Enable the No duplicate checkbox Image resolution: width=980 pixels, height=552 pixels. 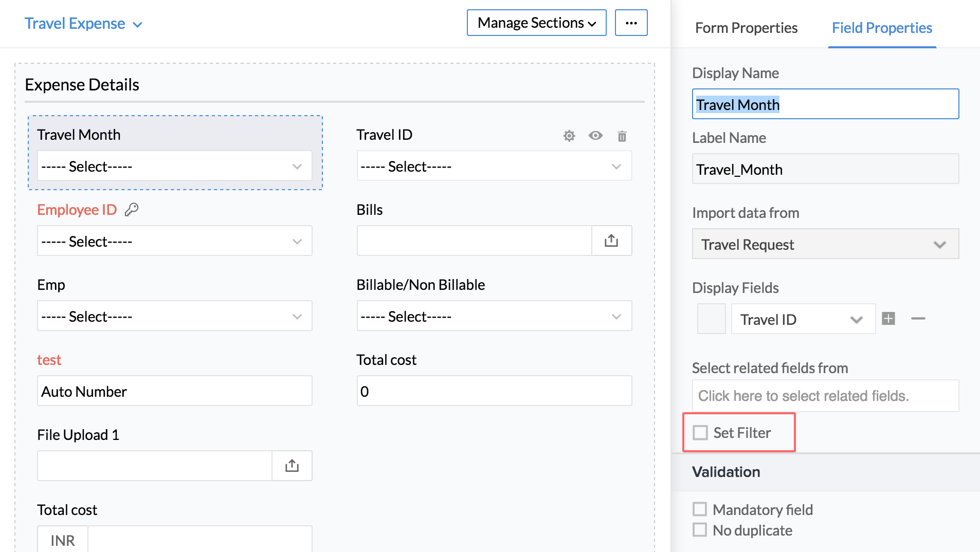click(x=700, y=530)
